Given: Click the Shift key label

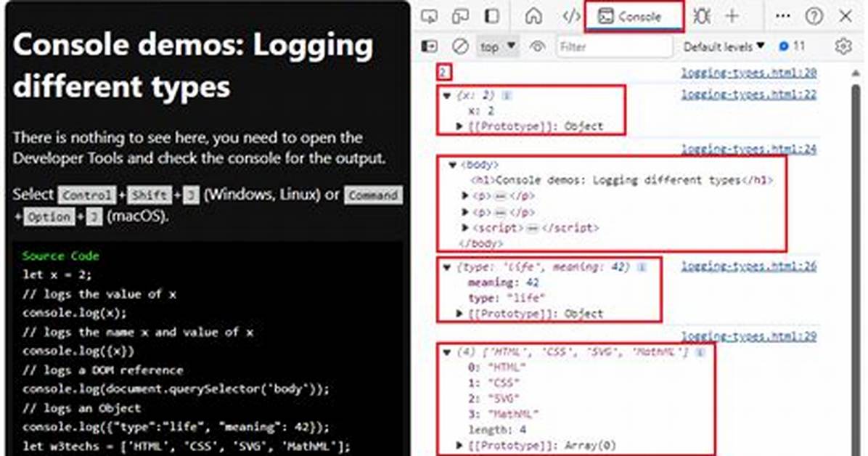Looking at the screenshot, I should click(150, 195).
